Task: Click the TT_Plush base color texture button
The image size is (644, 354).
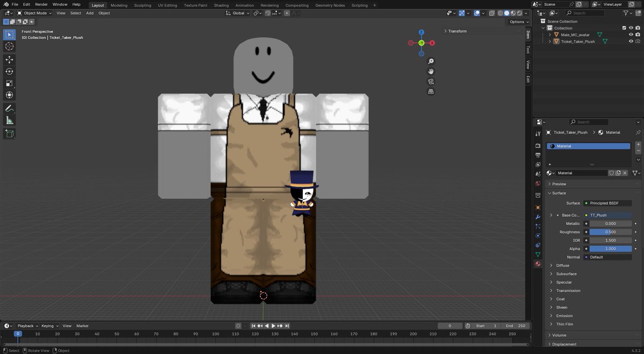Action: (x=608, y=215)
